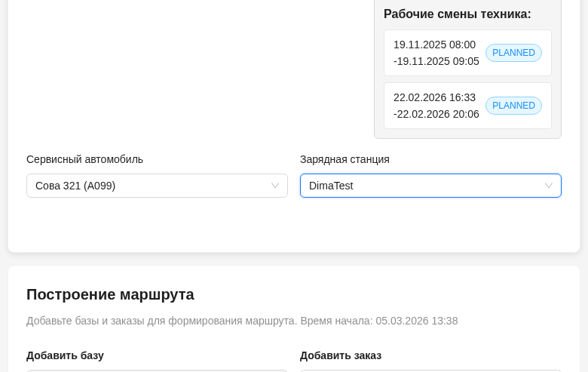This screenshot has height=372, width=588.
Task: Click the Добавить базу label
Action: [65, 355]
